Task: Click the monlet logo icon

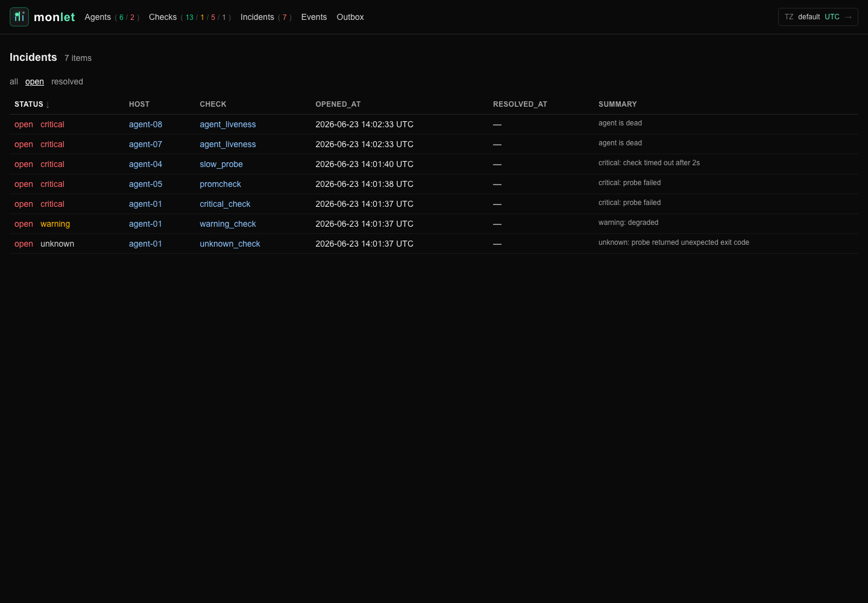Action: tap(19, 17)
